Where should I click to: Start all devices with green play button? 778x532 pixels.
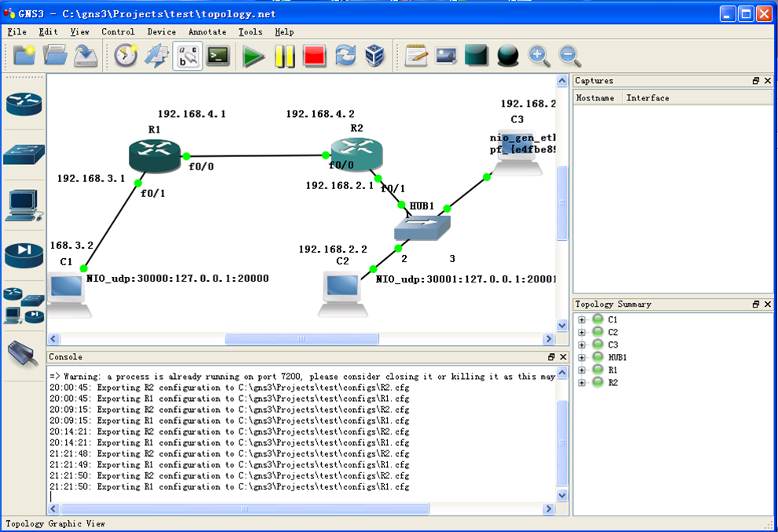point(253,56)
